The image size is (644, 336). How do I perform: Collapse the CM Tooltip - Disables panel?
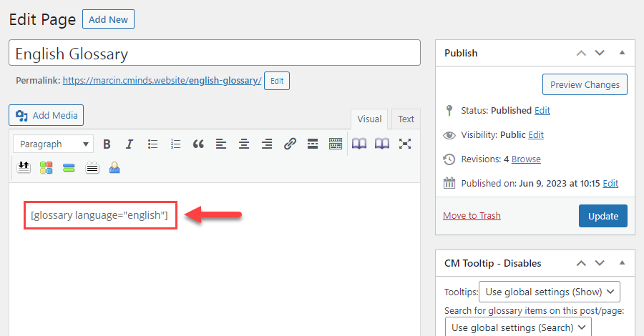(x=623, y=262)
